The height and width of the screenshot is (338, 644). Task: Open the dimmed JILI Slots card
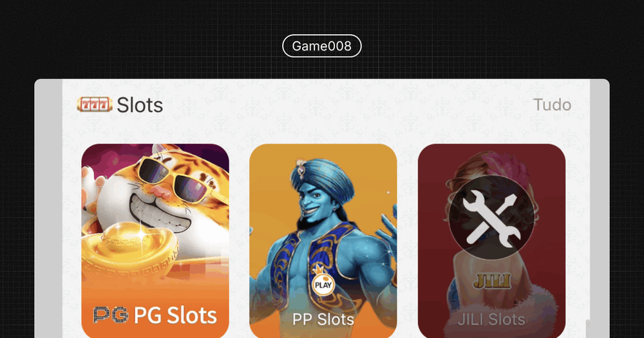[x=491, y=241]
